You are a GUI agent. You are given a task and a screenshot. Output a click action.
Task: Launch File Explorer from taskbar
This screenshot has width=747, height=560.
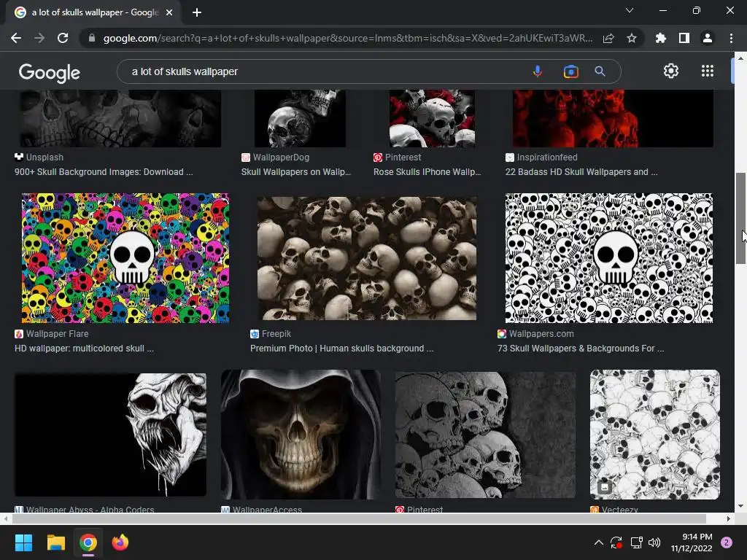[55, 542]
